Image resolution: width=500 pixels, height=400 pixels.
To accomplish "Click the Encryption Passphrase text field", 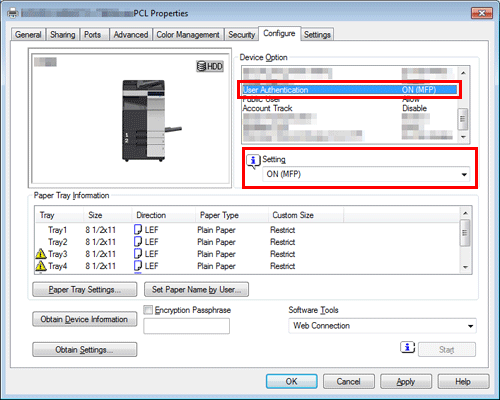I will click(186, 326).
